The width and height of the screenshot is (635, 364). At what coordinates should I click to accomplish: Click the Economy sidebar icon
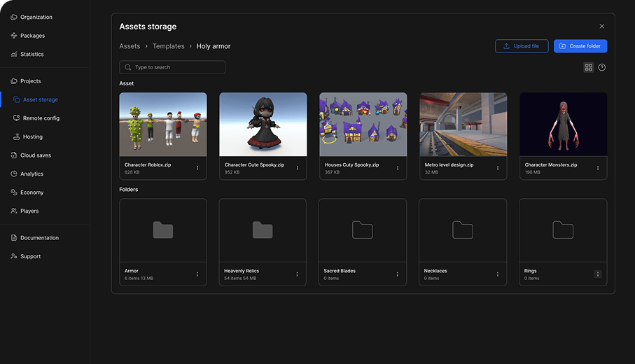pyautogui.click(x=14, y=192)
